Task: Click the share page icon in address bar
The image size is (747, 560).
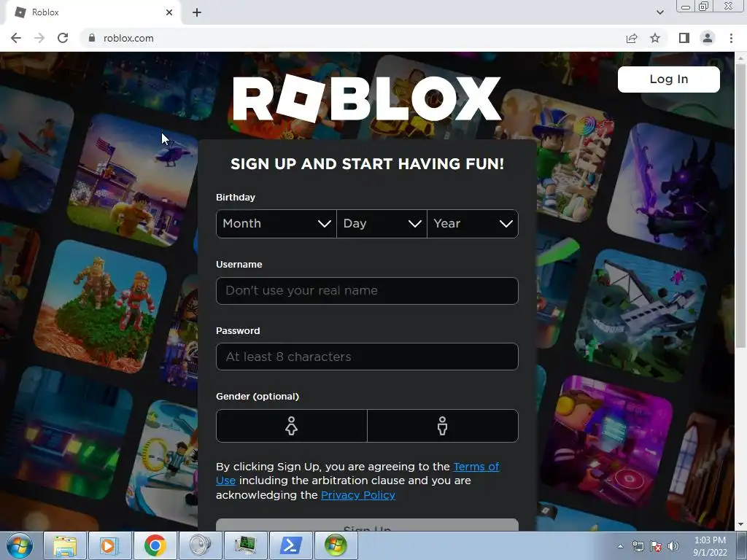Action: pyautogui.click(x=632, y=38)
